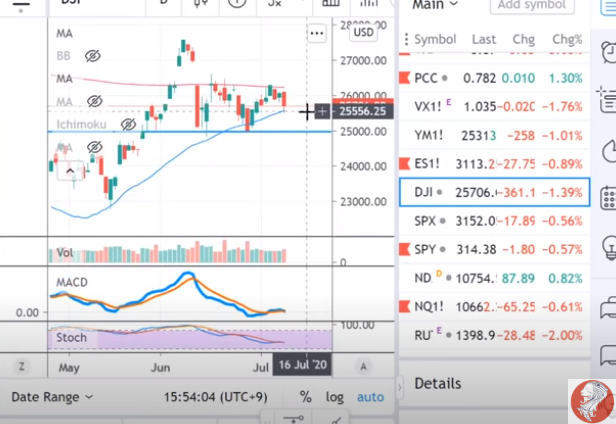Select the ES1! symbol in watchlist
This screenshot has width=616, height=424.
coord(427,163)
